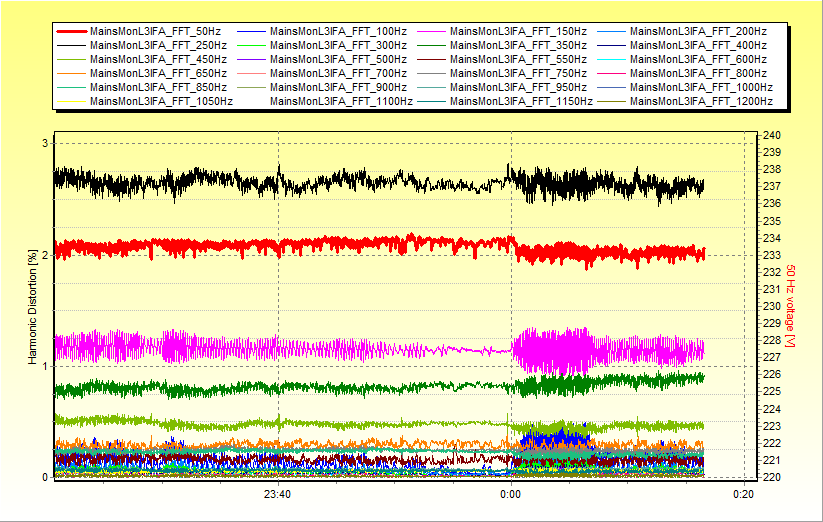
Task: Click the Harmonic Distortion [%] axis title
Action: pos(32,307)
